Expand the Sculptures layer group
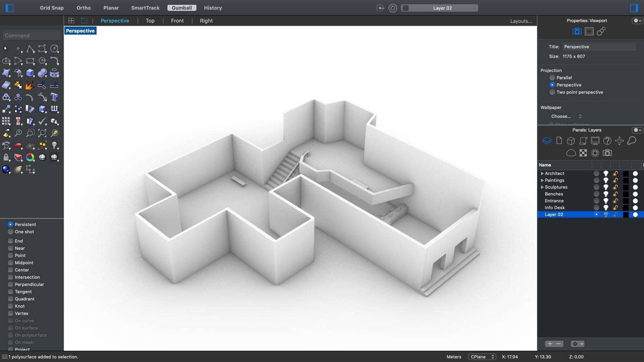The height and width of the screenshot is (362, 644). (542, 187)
